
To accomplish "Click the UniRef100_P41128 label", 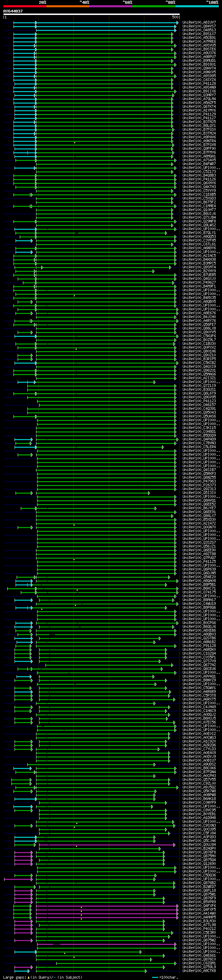I will click(199, 84).
